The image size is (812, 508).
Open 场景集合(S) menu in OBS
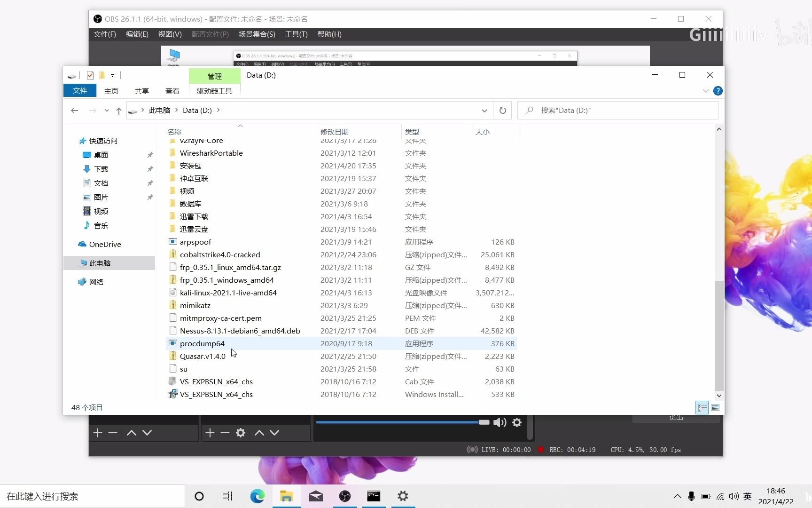pos(257,34)
